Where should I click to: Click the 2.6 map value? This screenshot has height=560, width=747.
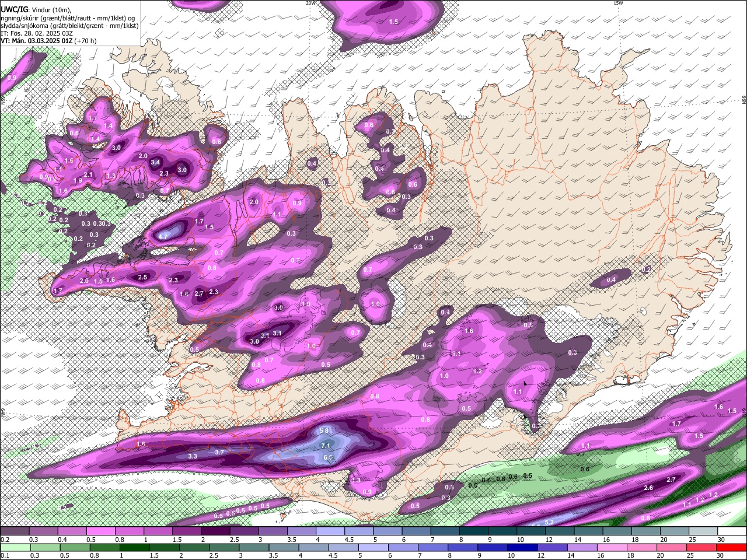click(x=648, y=488)
